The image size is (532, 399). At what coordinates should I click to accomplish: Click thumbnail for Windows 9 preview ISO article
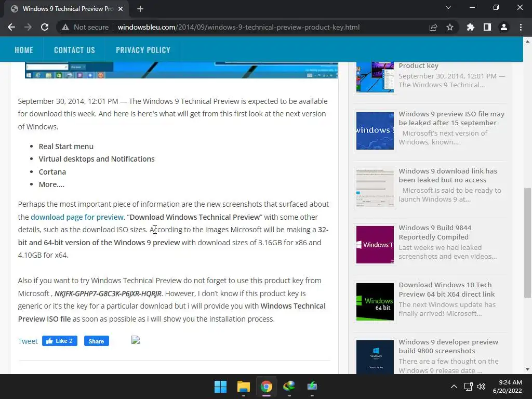click(x=375, y=131)
